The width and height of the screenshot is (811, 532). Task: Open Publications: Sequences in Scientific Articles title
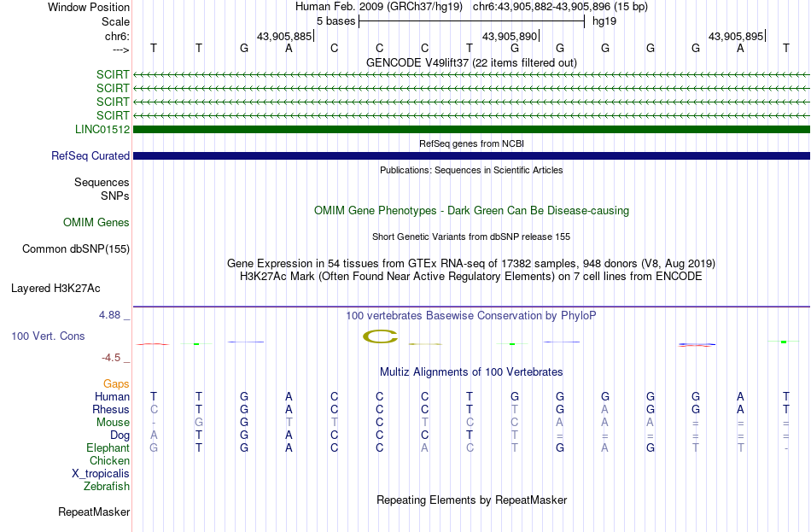471,170
